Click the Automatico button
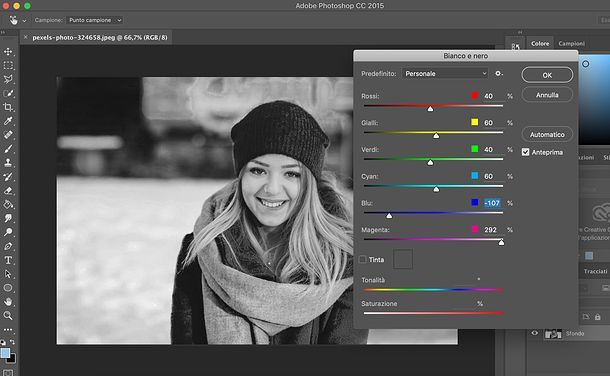The image size is (610, 376). (547, 135)
